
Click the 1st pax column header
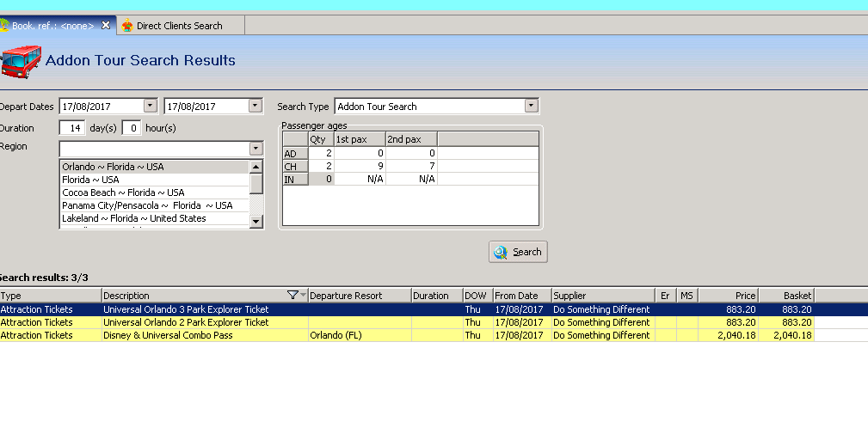(360, 139)
